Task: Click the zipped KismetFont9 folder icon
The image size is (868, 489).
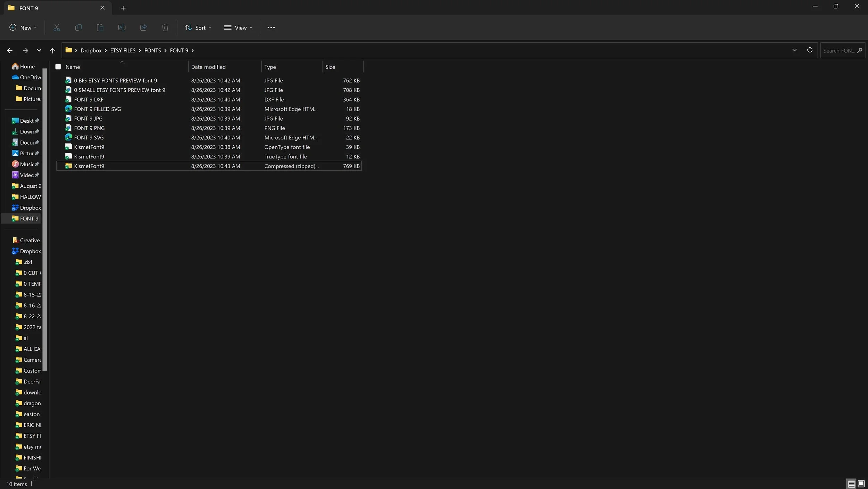Action: [x=68, y=166]
